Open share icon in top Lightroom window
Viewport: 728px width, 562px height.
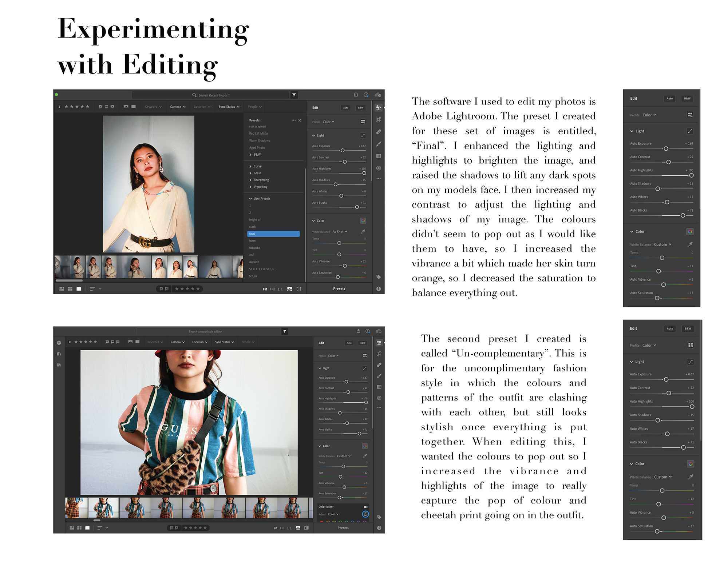click(356, 95)
